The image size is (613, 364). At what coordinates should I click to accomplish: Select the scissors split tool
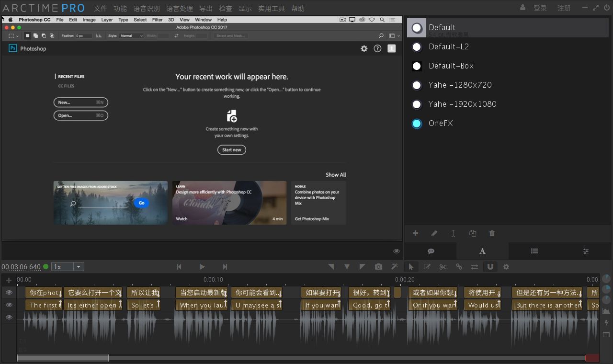tap(443, 267)
